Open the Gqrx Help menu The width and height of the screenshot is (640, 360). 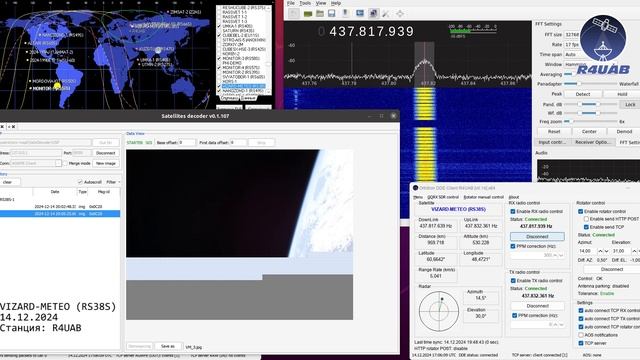336,3
